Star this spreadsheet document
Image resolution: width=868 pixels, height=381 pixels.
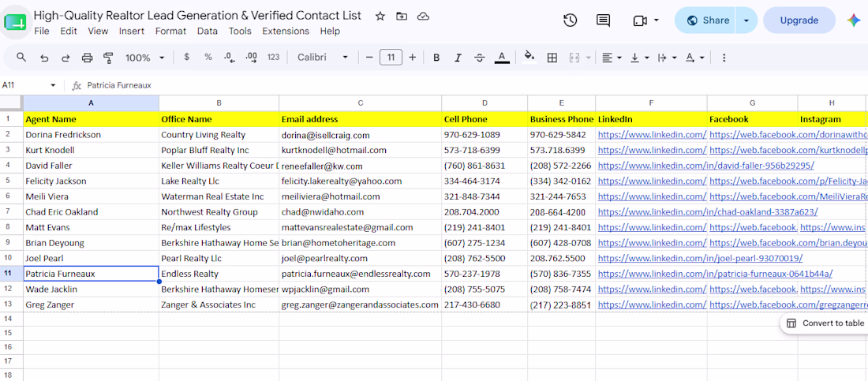(x=380, y=16)
